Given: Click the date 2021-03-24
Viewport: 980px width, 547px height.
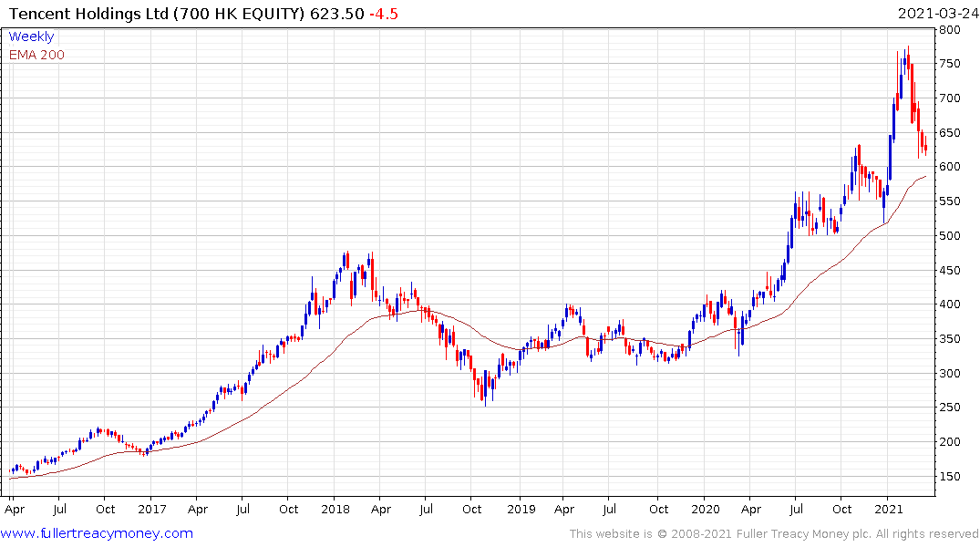Looking at the screenshot, I should (937, 14).
